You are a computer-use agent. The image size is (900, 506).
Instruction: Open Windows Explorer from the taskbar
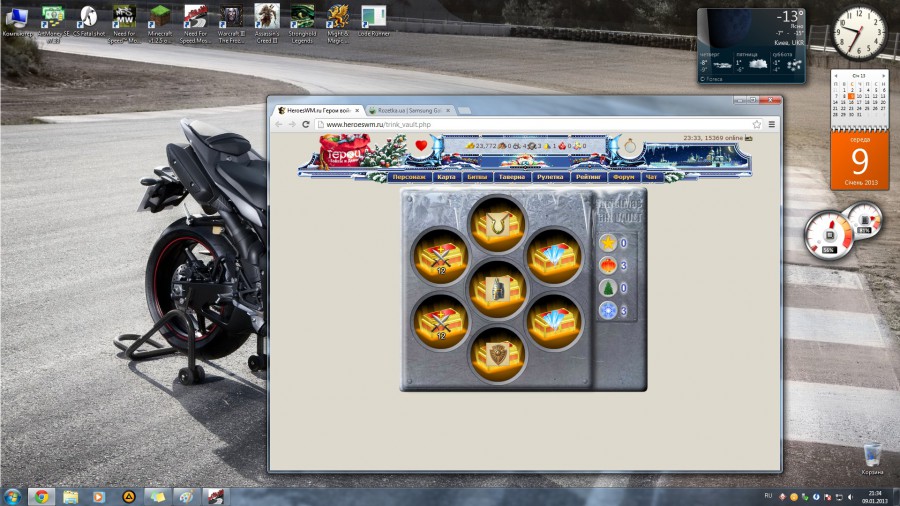click(70, 496)
